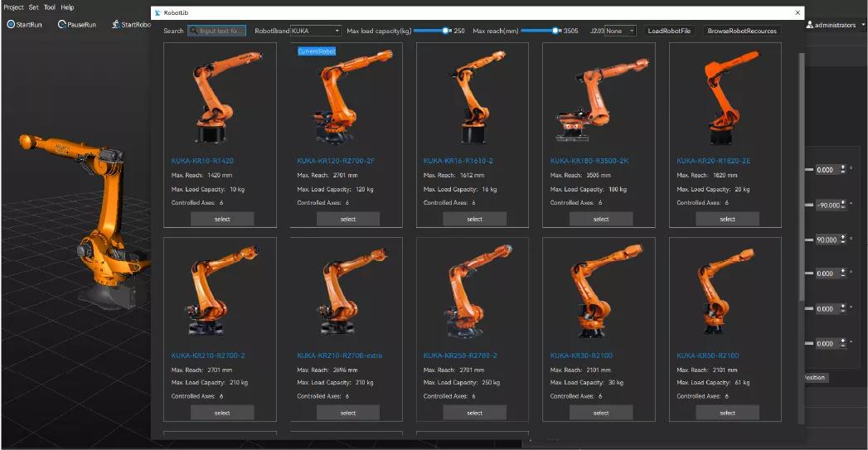Screen dimensions: 868x450
Task: Click the KUKA-KR180-R3500-2K robot thumbnail image
Action: (x=600, y=99)
